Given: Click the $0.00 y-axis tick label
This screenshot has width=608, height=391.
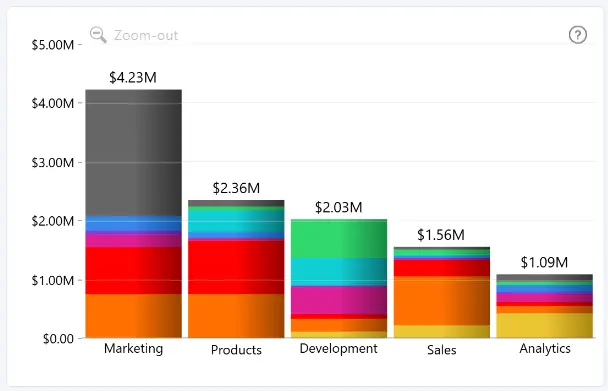Looking at the screenshot, I should (x=58, y=339).
